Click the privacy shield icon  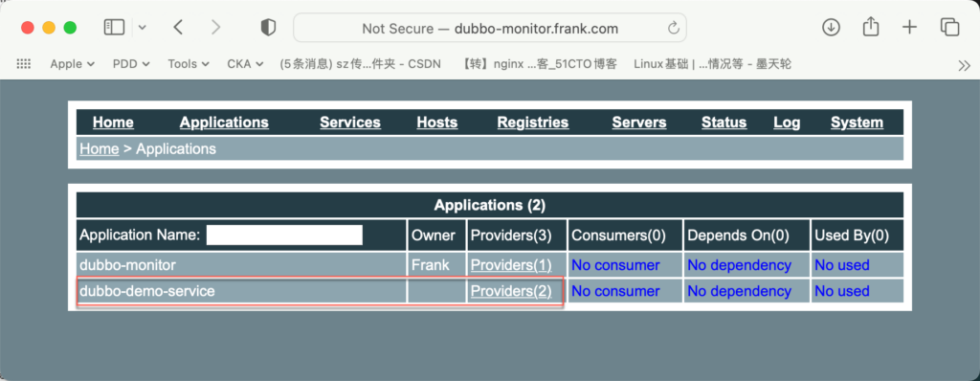pyautogui.click(x=268, y=28)
